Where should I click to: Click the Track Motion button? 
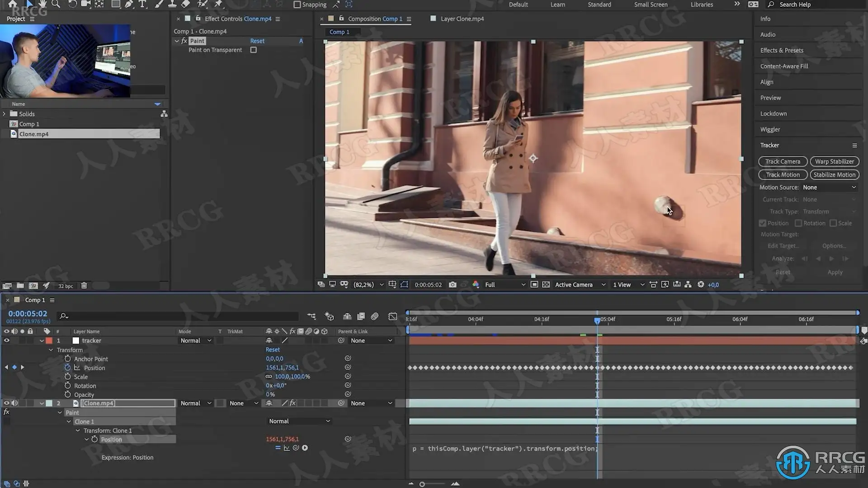783,175
